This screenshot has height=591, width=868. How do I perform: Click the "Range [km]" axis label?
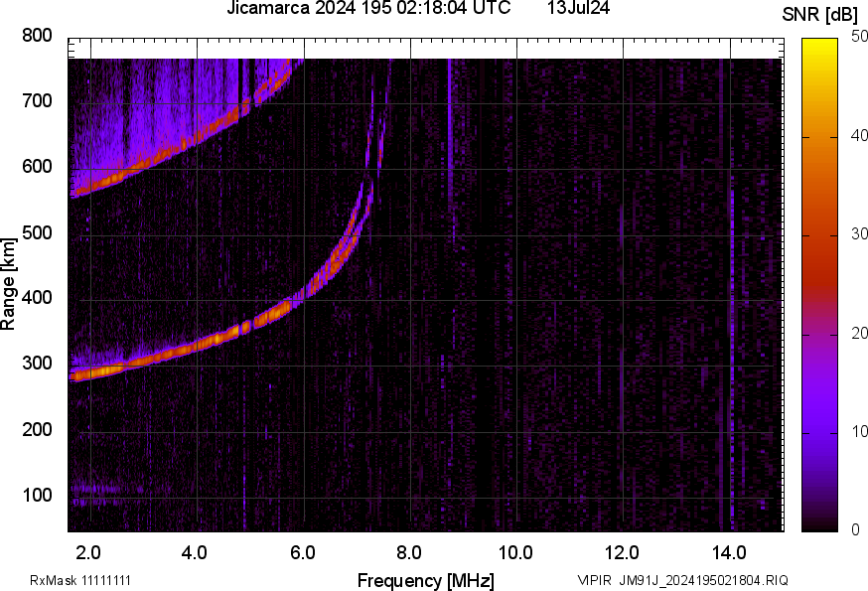pos(8,284)
